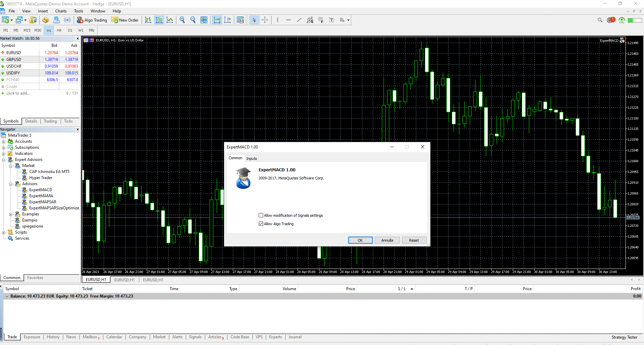Open the Tools menu
This screenshot has width=644, height=345.
point(78,11)
